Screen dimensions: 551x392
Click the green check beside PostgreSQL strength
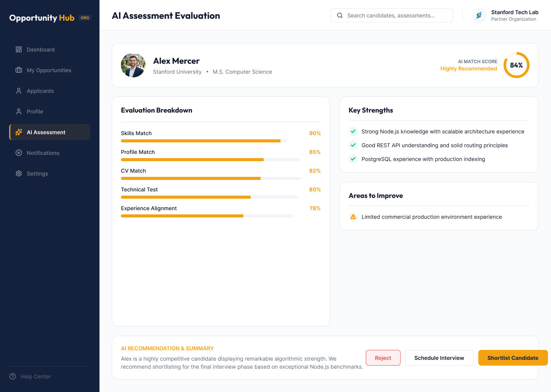click(353, 159)
